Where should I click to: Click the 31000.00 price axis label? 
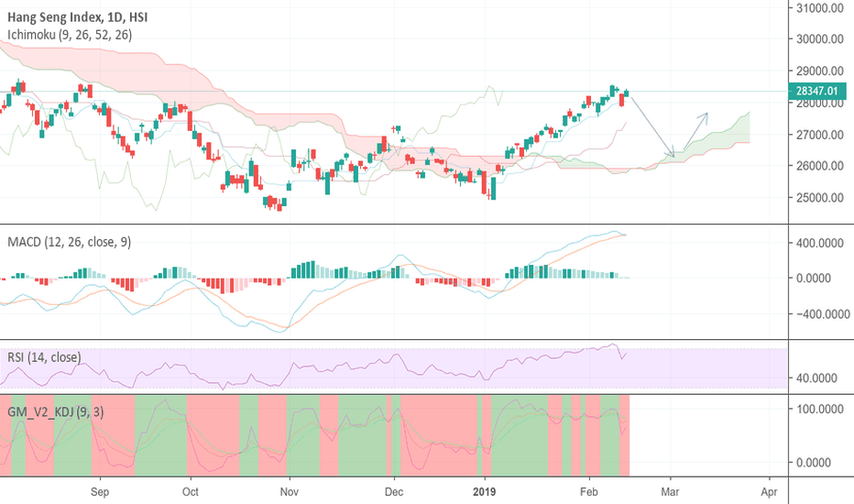click(x=820, y=7)
